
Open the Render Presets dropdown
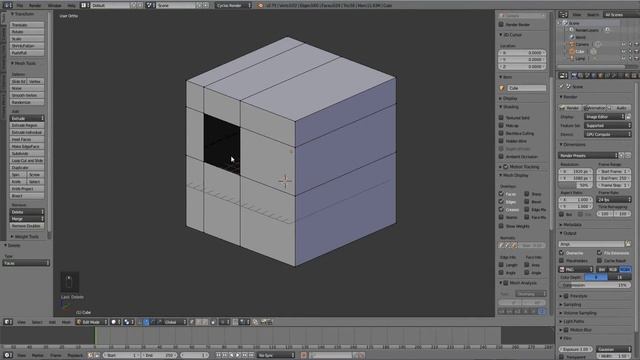(588, 155)
